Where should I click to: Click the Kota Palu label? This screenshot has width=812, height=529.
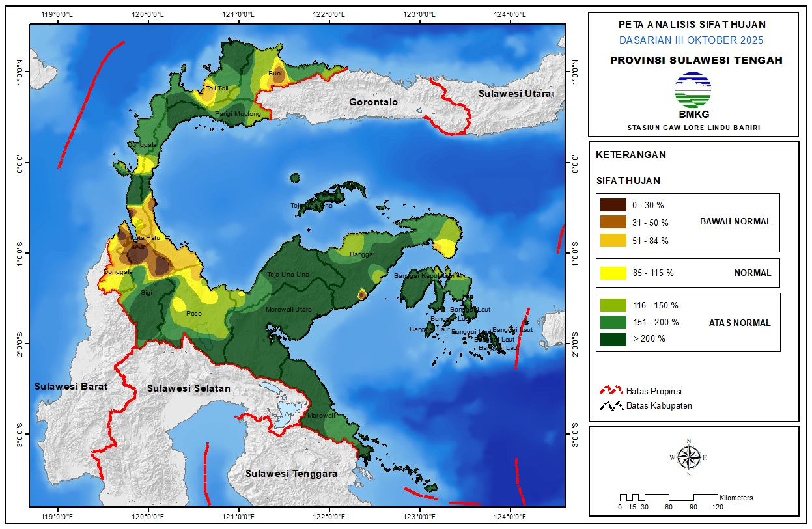pyautogui.click(x=146, y=238)
